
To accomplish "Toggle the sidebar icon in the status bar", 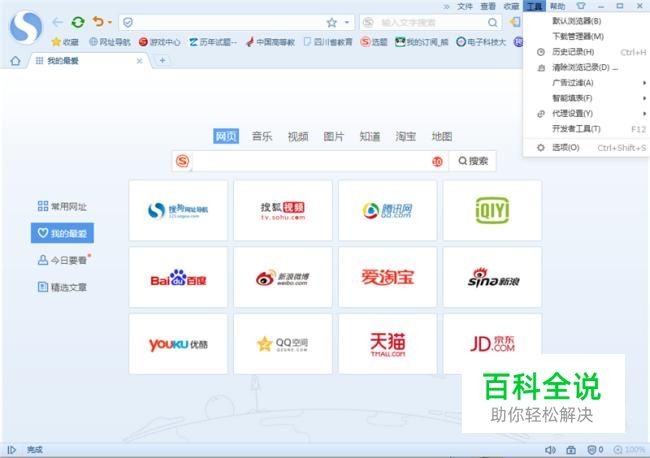I will [12, 450].
